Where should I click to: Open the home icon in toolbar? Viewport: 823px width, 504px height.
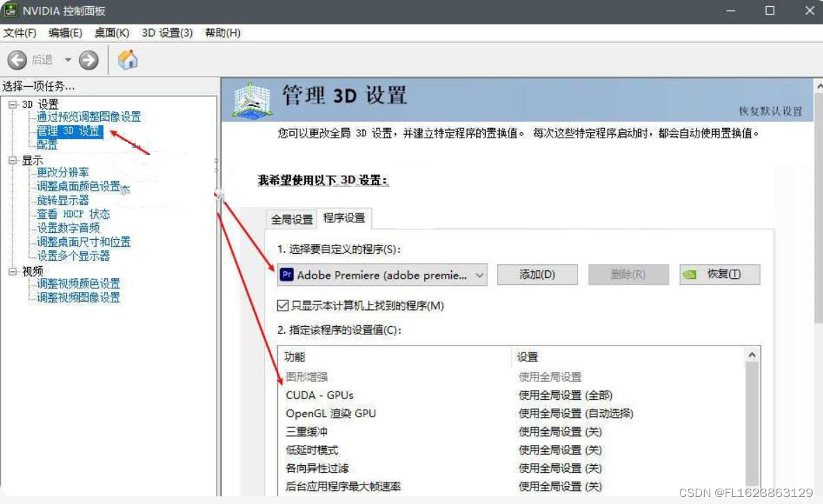click(127, 59)
